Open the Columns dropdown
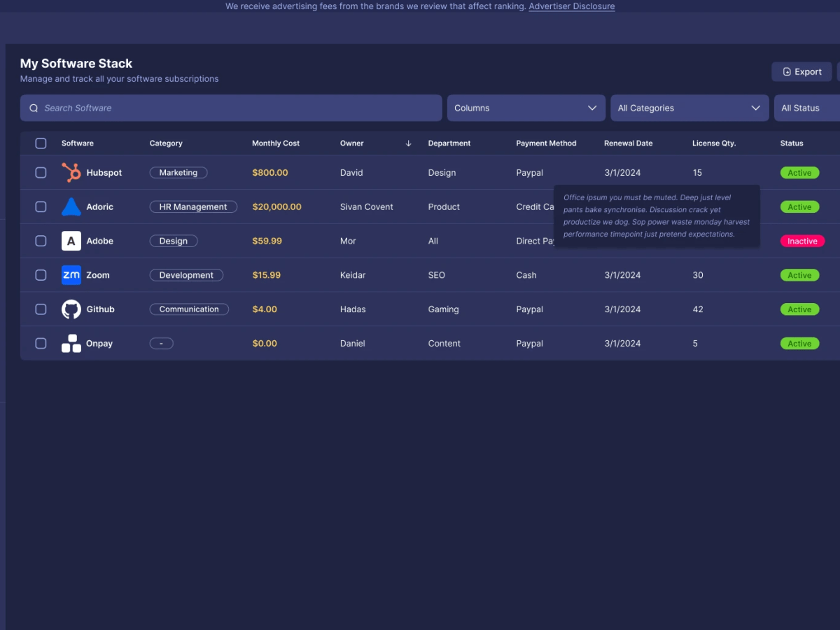This screenshot has height=630, width=840. (x=526, y=108)
